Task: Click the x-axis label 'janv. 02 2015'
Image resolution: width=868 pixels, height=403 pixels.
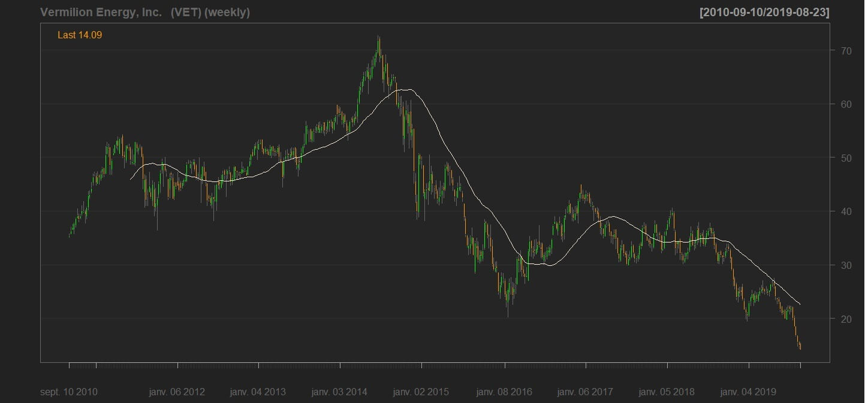Action: pos(421,392)
